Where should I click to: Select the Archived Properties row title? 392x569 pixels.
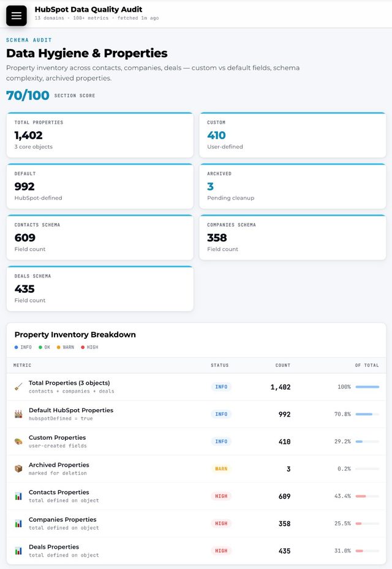tap(59, 465)
